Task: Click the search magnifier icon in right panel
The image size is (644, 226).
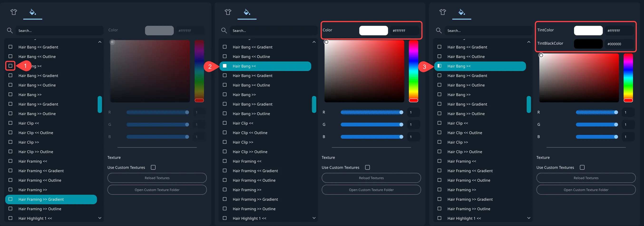Action: click(x=439, y=30)
